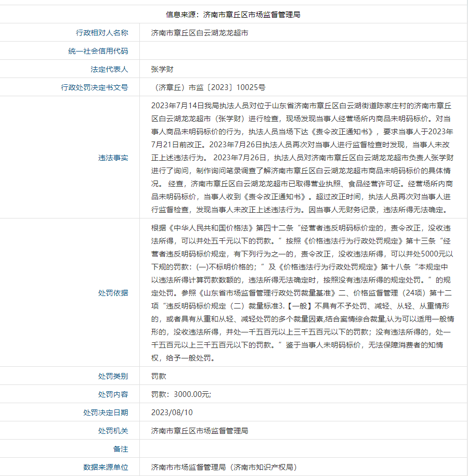Select the label '处罚内容'
Screen dimensions: 468x476
[113, 394]
